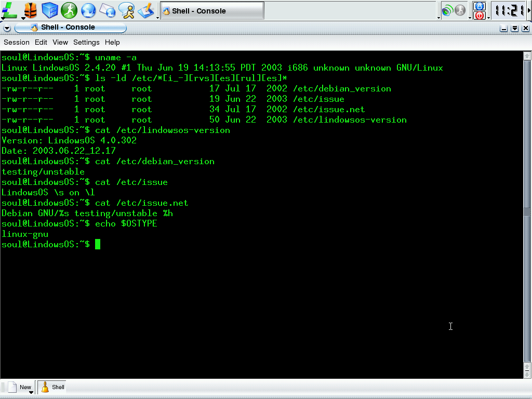532x399 pixels.
Task: Click the red power logout button
Action: (x=480, y=15)
